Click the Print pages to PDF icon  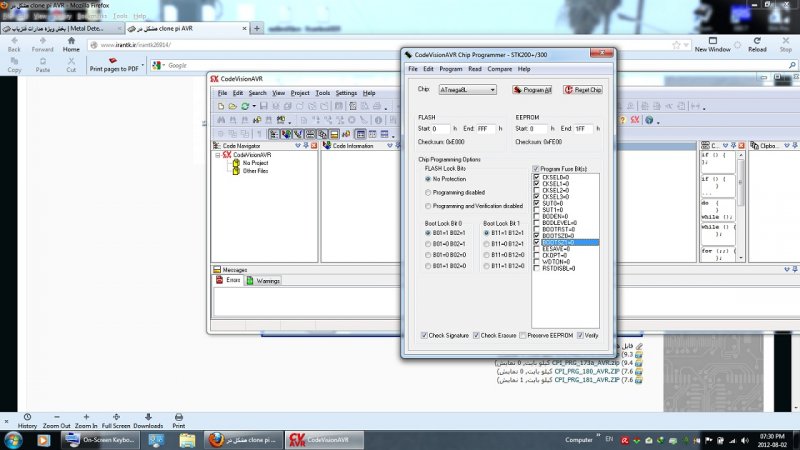(113, 60)
